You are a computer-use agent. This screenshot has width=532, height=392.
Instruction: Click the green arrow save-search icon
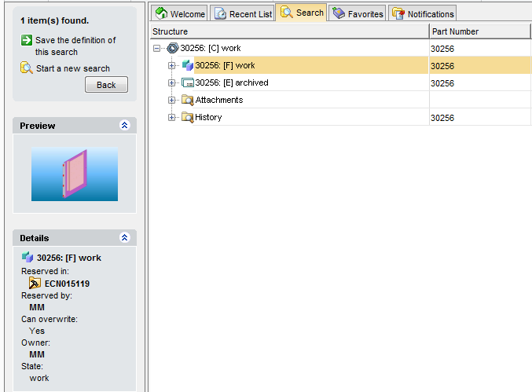[x=27, y=40]
